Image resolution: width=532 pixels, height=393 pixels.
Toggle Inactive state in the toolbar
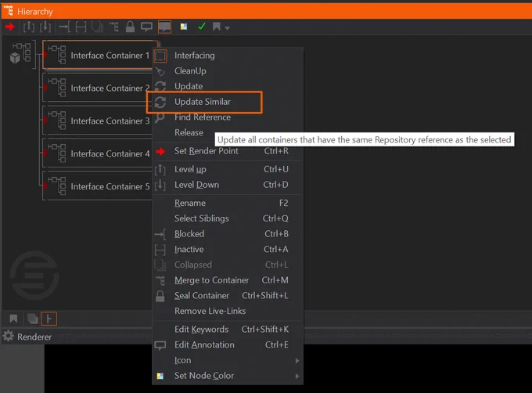point(81,27)
